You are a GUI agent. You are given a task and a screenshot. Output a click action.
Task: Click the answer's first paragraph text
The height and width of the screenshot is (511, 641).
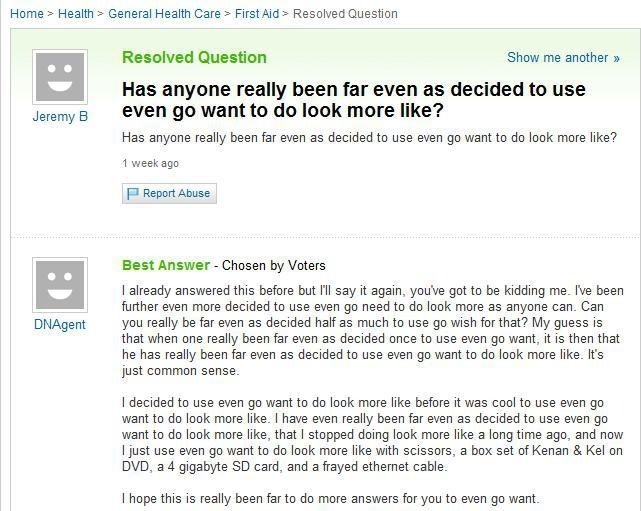point(373,330)
